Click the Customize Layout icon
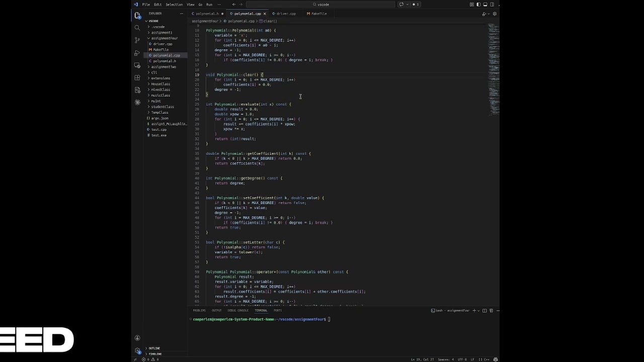This screenshot has width=644, height=362. pos(471,5)
